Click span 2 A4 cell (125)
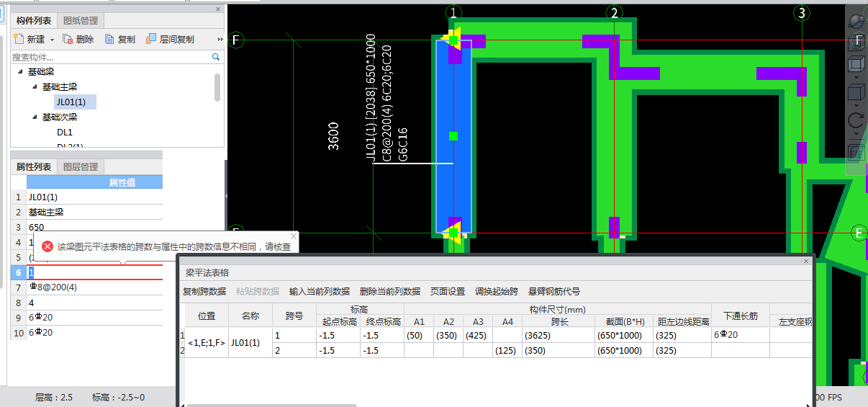The image size is (868, 407). [x=507, y=351]
